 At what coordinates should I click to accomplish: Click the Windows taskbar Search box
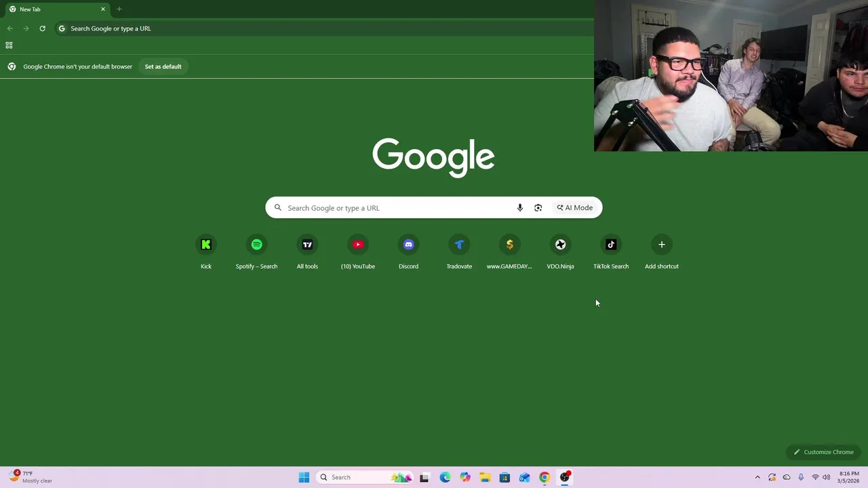(x=365, y=477)
